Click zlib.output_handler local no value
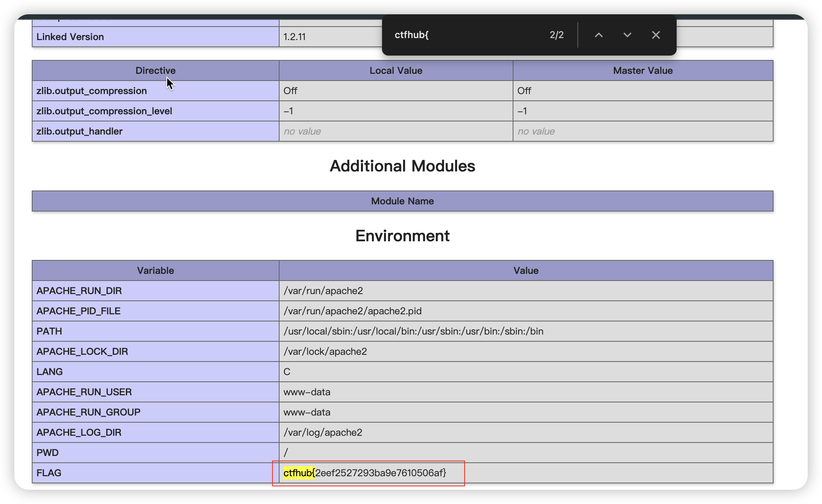Viewport: 822px width, 504px height. pyautogui.click(x=302, y=131)
